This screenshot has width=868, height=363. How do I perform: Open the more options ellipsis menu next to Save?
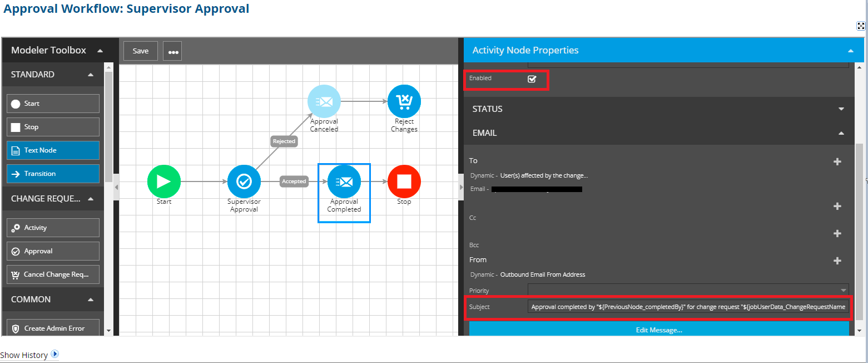pyautogui.click(x=172, y=50)
